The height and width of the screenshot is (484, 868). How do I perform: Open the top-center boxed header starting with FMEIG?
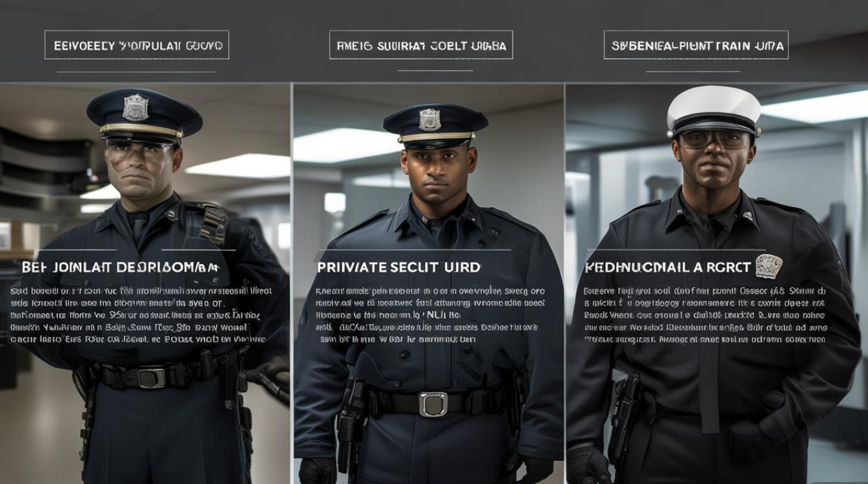pyautogui.click(x=421, y=45)
